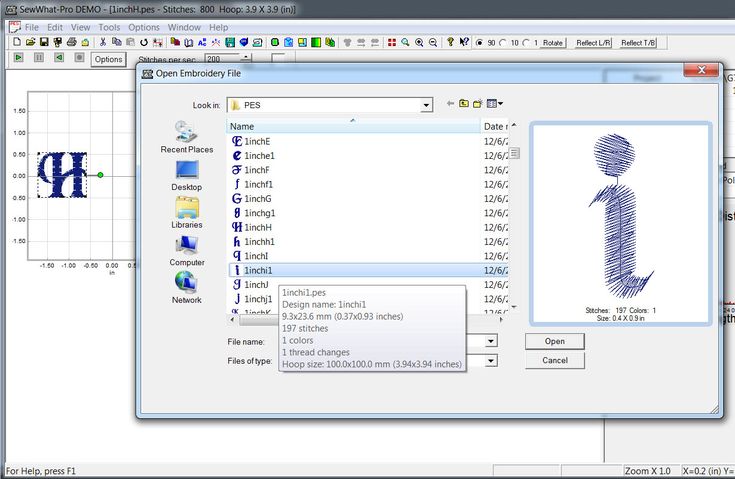
Task: Select the 1 degree rotation radio button
Action: (526, 43)
